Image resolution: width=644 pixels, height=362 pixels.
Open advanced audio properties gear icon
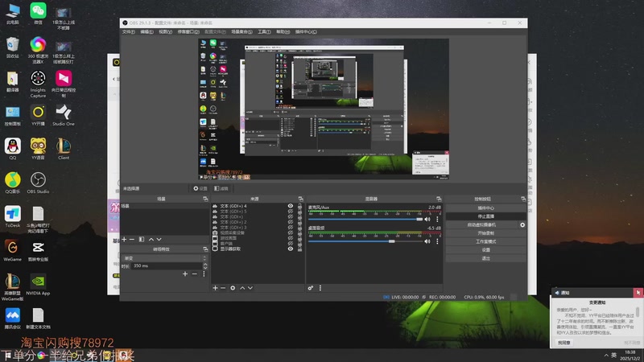[310, 287]
